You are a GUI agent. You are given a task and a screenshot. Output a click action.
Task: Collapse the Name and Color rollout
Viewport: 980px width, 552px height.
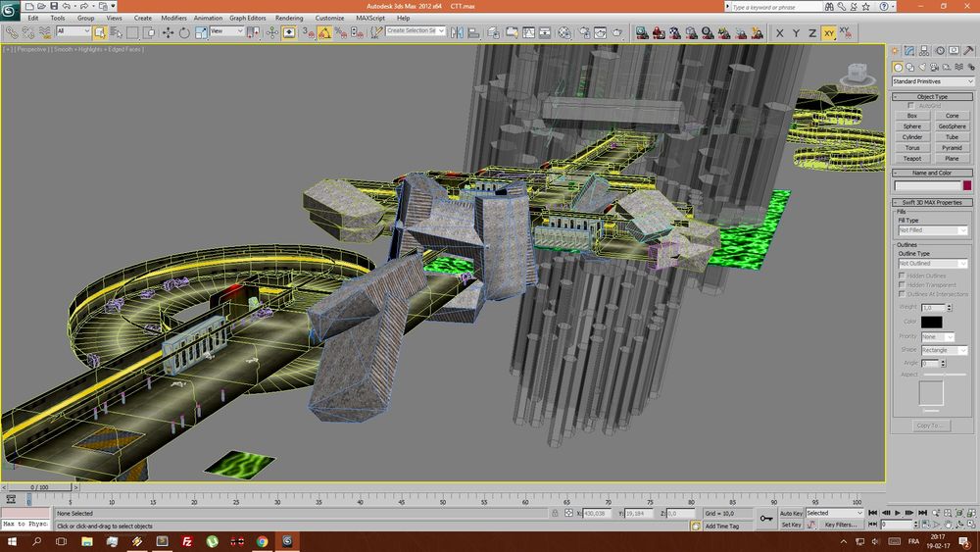tap(932, 173)
